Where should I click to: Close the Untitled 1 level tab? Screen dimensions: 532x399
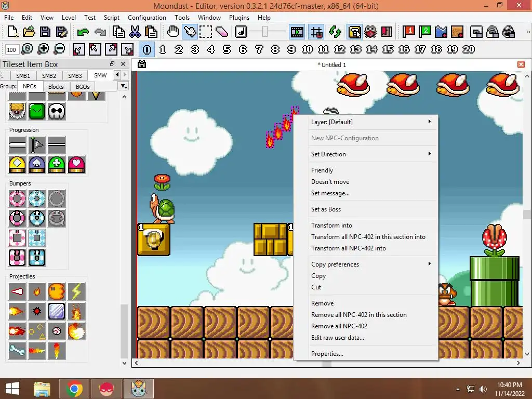coord(521,64)
